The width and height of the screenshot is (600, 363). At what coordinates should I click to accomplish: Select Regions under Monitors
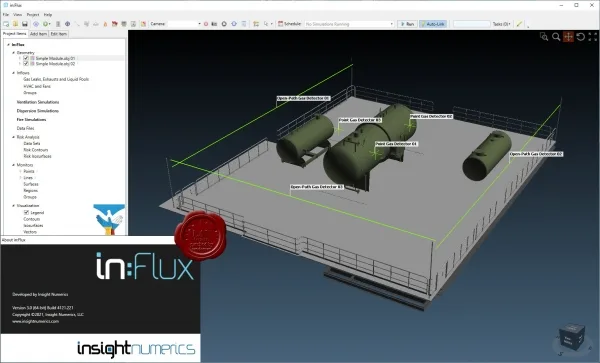coord(31,190)
